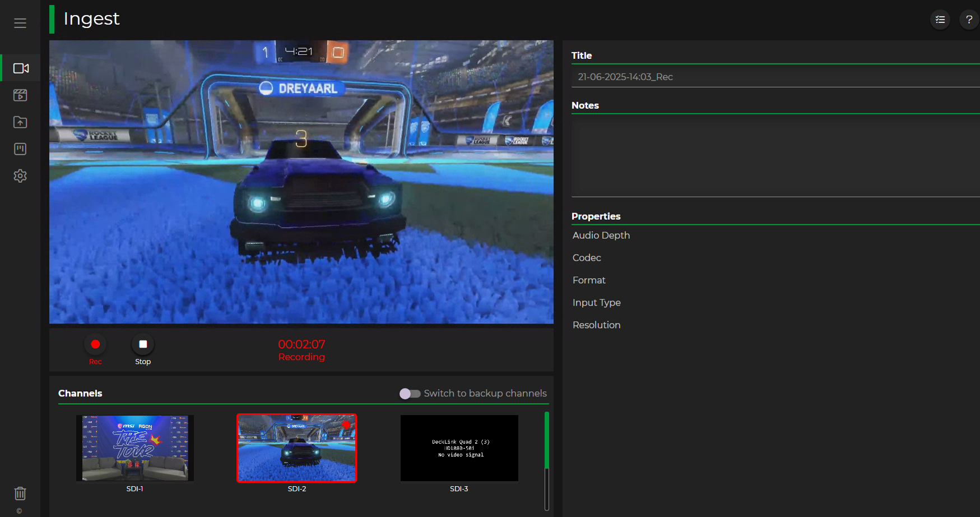
Task: Click the Channels section heading
Action: (x=80, y=394)
